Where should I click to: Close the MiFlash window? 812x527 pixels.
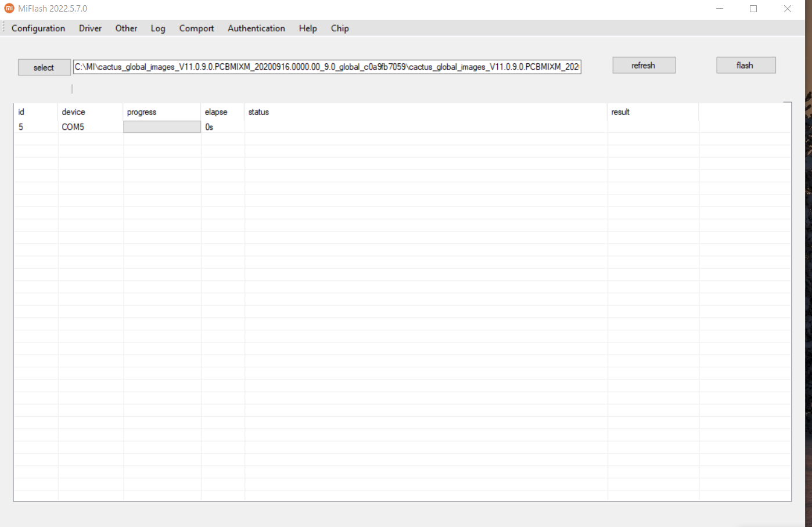click(788, 9)
